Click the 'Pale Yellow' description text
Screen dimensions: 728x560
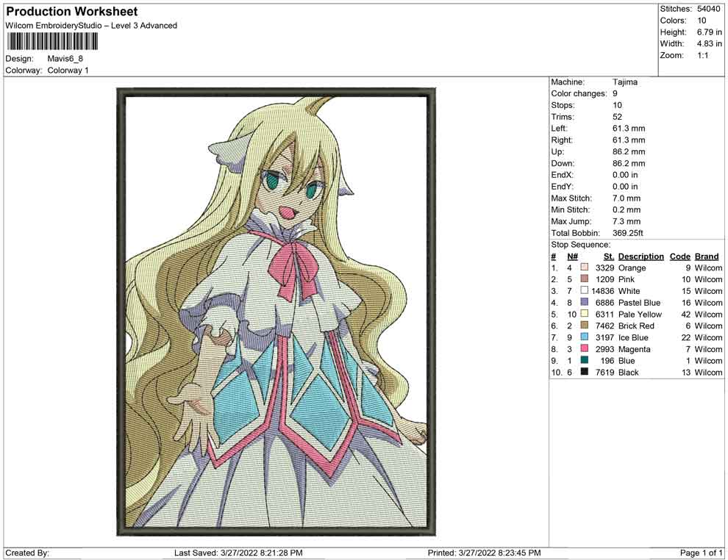click(x=640, y=314)
